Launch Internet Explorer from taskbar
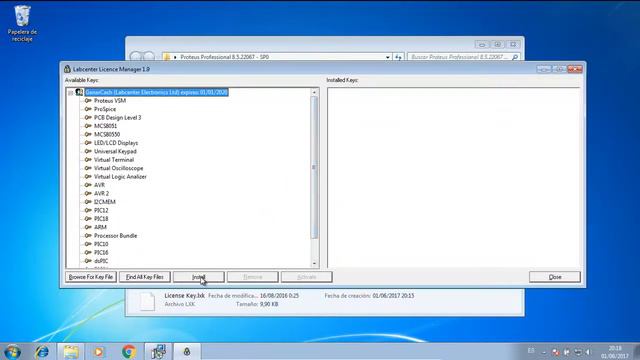This screenshot has height=360, width=640. [42, 352]
